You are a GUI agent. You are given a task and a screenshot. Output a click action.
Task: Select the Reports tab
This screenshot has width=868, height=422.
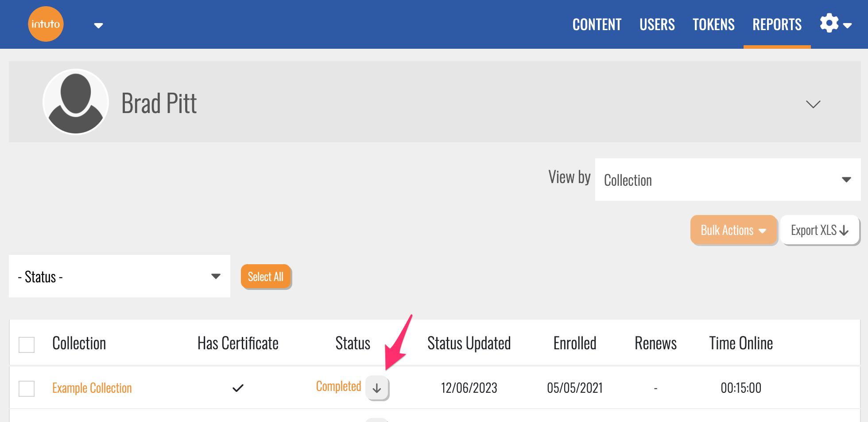point(777,24)
